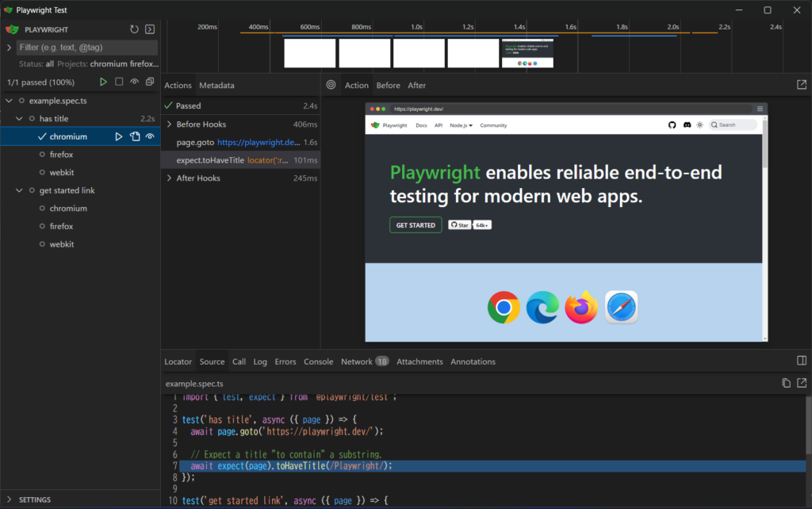Expand the Before Hooks action

[x=169, y=124]
